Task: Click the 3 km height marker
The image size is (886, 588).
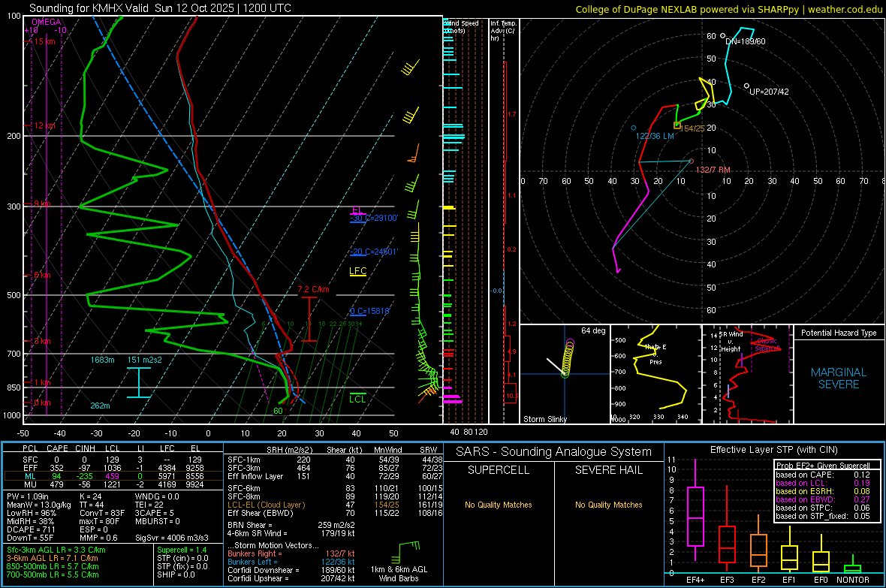Action: coord(41,341)
